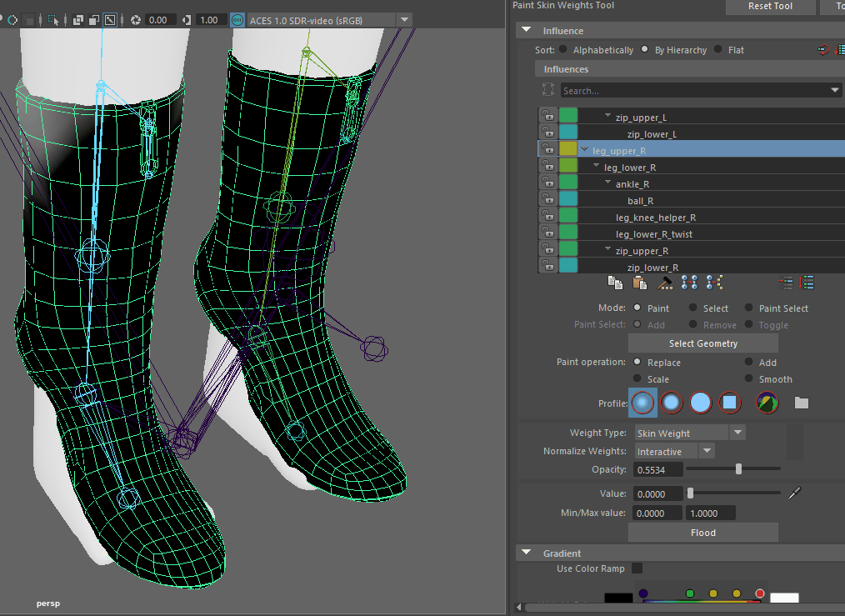Open the brush profile folder browser
This screenshot has width=845, height=616.
point(801,403)
